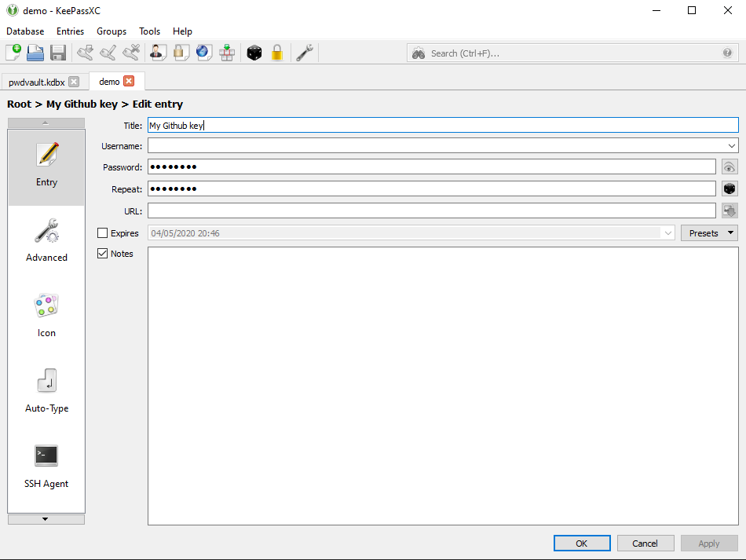Click the binoculars search icon
This screenshot has width=746, height=560.
click(419, 53)
